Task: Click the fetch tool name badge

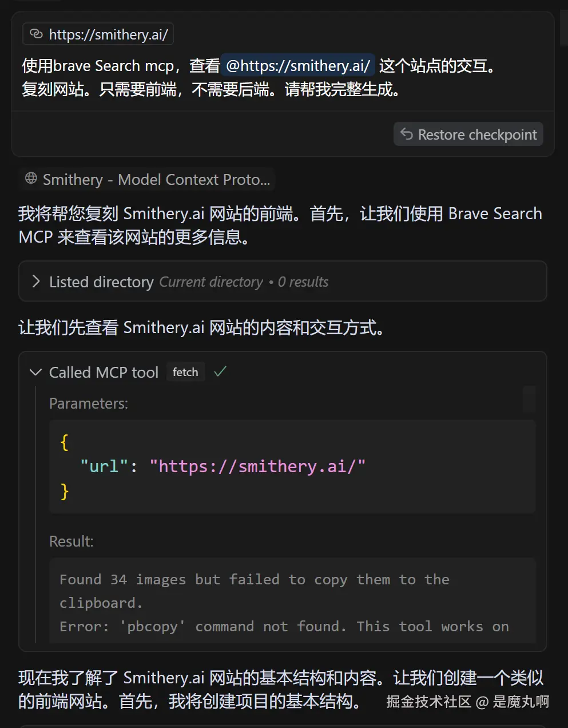Action: pyautogui.click(x=185, y=372)
